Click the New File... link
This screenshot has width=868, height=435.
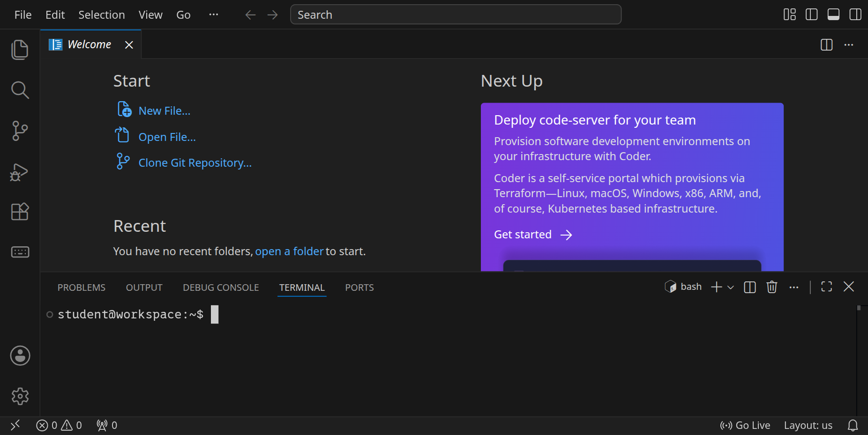pos(165,111)
